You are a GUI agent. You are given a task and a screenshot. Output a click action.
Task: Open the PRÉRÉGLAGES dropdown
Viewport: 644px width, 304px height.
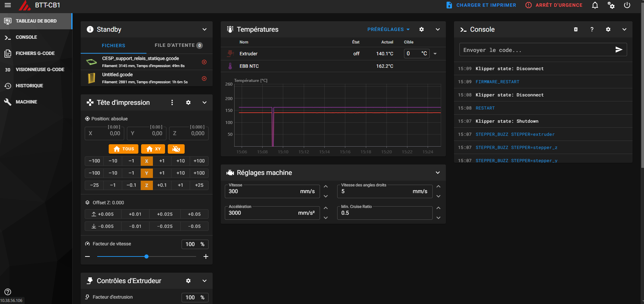pyautogui.click(x=388, y=30)
